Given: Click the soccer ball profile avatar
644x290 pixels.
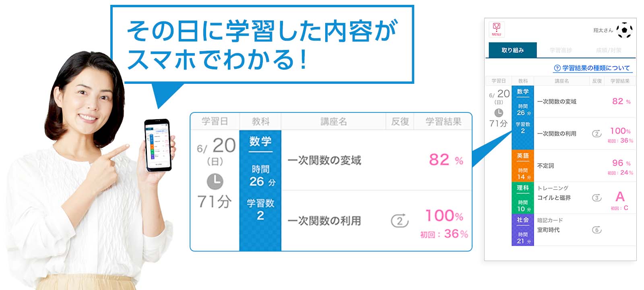Looking at the screenshot, I should [624, 30].
